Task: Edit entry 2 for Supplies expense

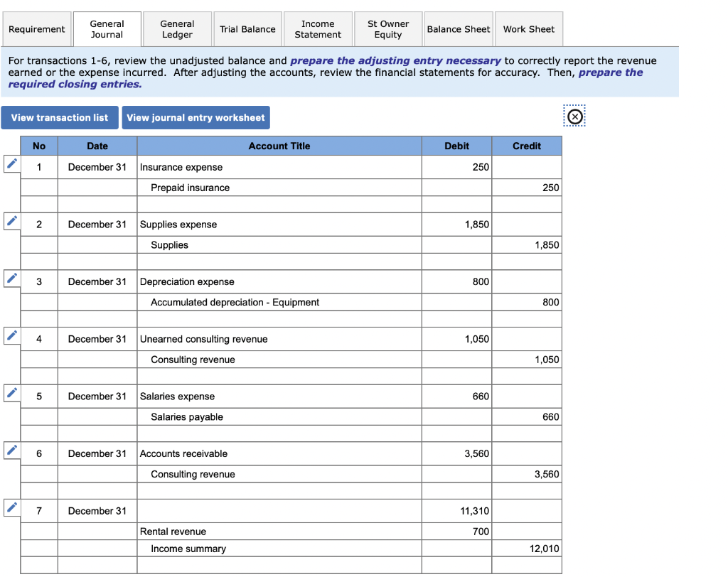Action: (11, 221)
